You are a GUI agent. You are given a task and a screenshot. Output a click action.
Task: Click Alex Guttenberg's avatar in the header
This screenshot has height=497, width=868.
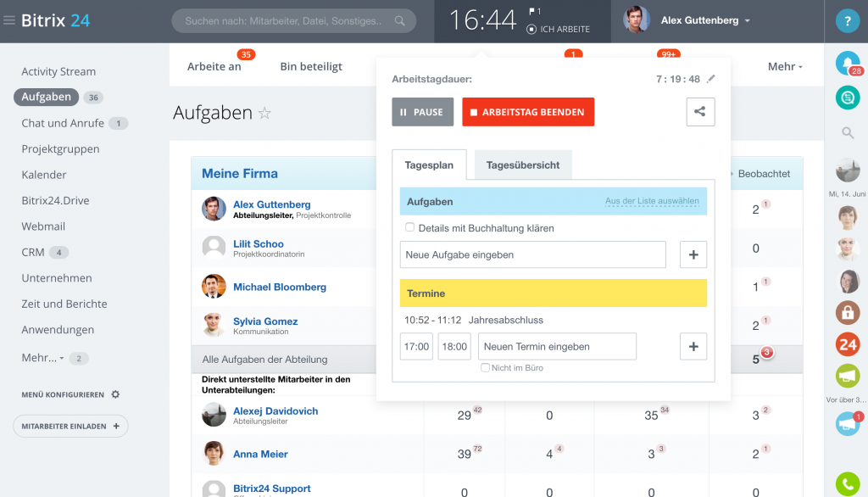[x=636, y=20]
